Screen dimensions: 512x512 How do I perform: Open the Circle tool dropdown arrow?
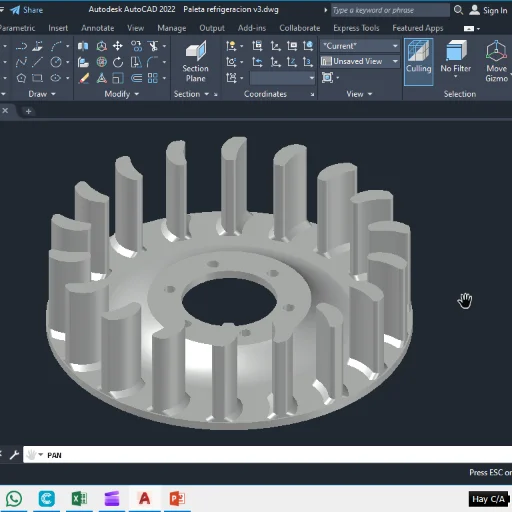68,62
